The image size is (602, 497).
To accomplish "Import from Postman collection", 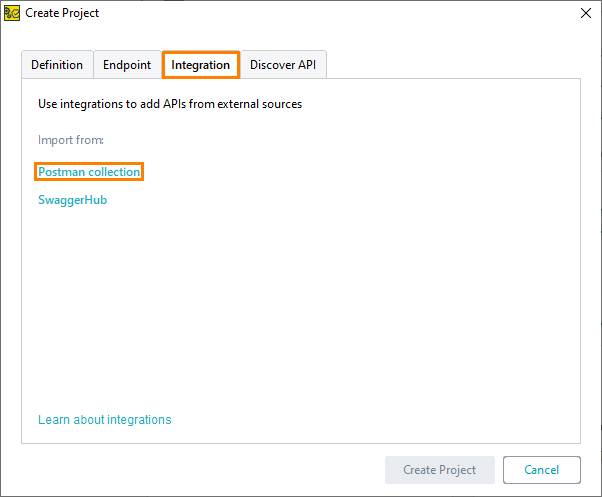I will pos(89,172).
